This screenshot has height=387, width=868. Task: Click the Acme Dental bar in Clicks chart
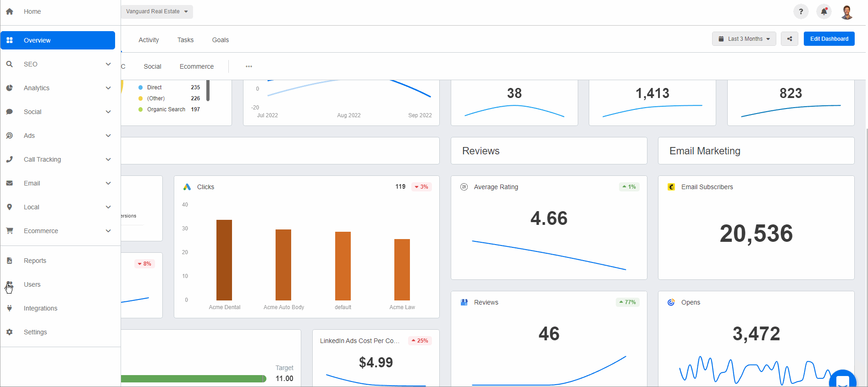(x=224, y=260)
